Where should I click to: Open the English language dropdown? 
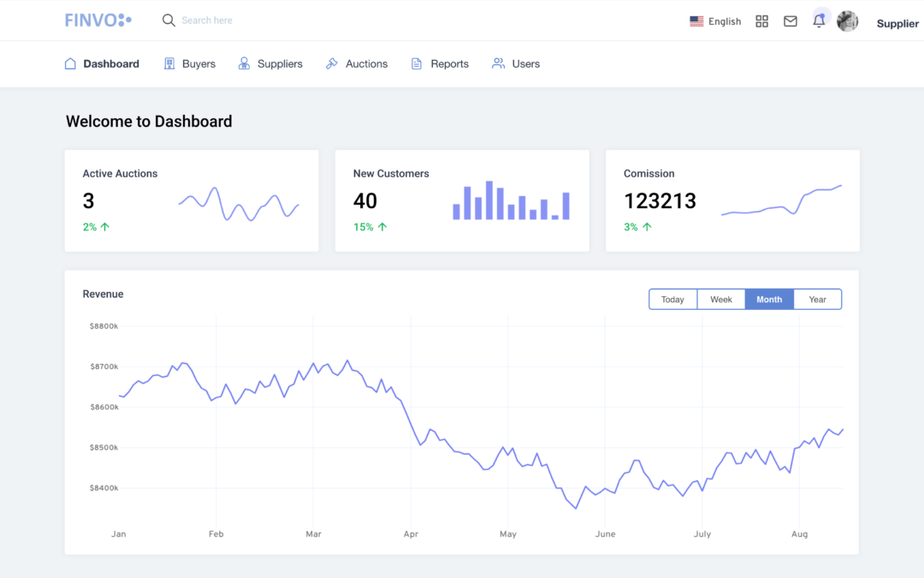716,21
